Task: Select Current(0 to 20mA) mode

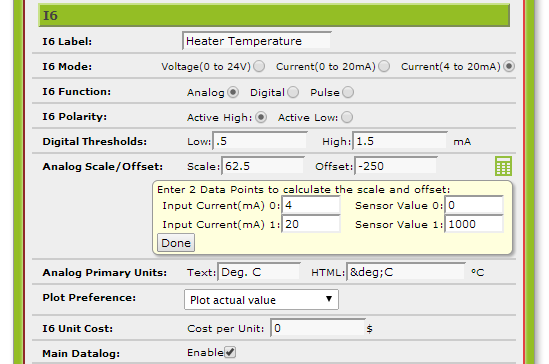Action: point(384,66)
